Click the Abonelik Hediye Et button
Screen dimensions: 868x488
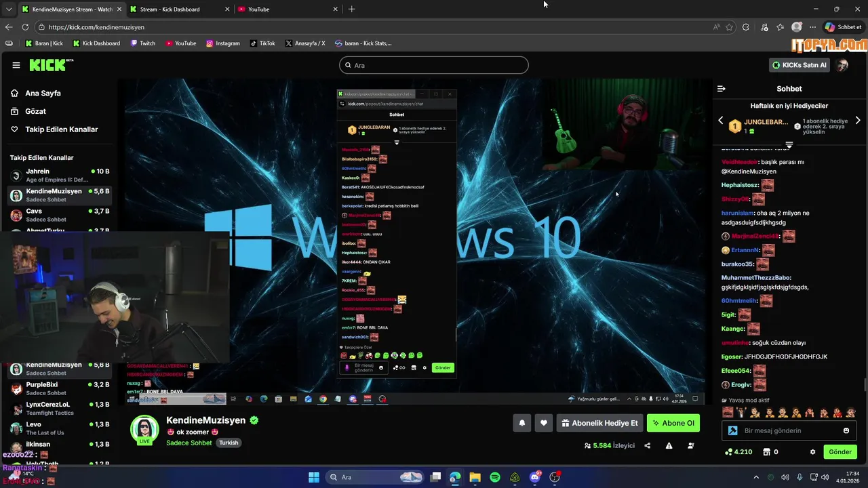point(600,423)
